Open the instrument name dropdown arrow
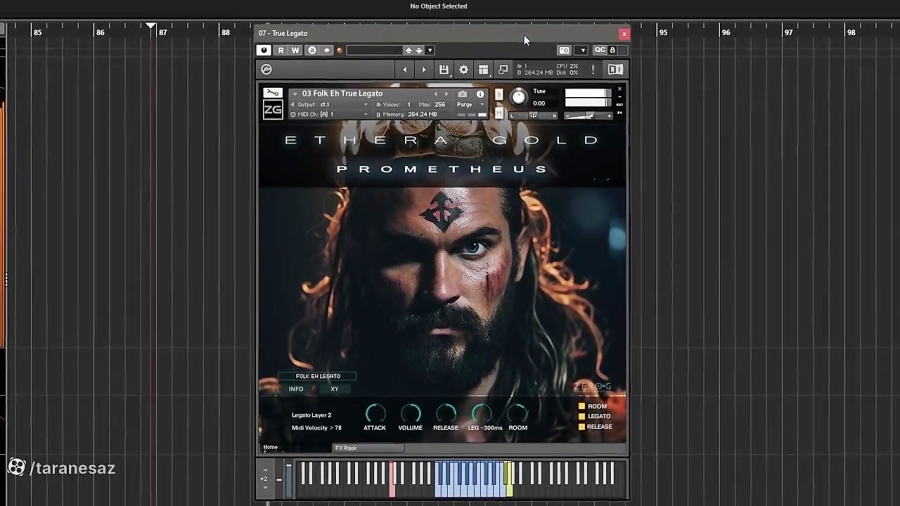Viewport: 900px width, 506px height. coord(295,94)
